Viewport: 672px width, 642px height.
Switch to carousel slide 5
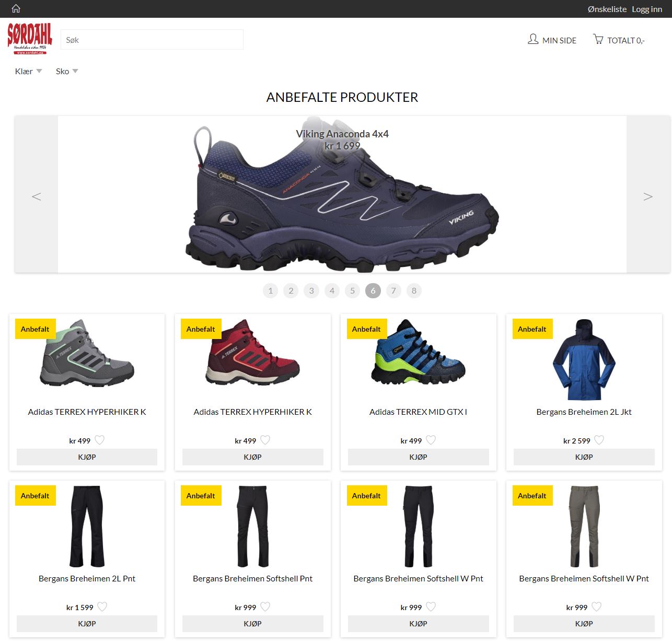pyautogui.click(x=352, y=291)
